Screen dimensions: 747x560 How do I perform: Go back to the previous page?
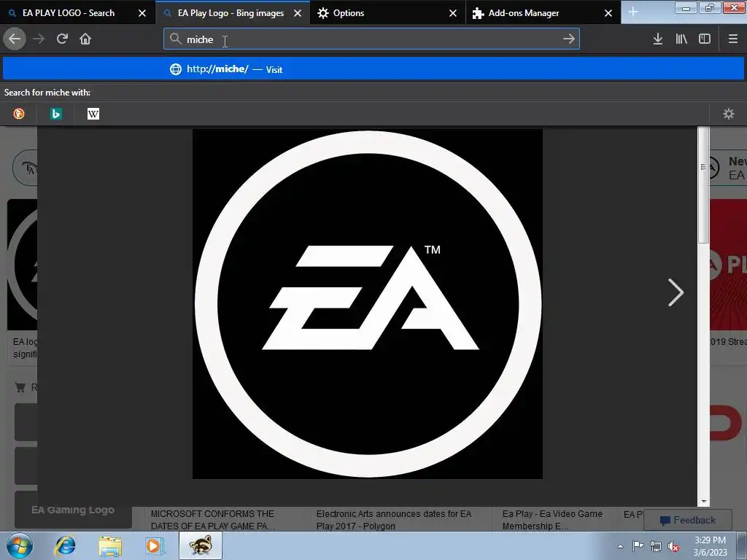click(x=15, y=39)
